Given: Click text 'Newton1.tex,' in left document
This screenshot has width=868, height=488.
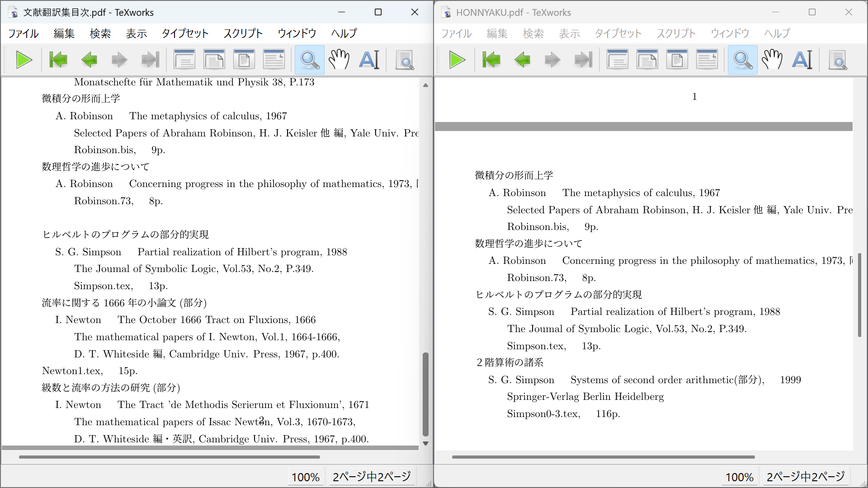Looking at the screenshot, I should [x=72, y=371].
